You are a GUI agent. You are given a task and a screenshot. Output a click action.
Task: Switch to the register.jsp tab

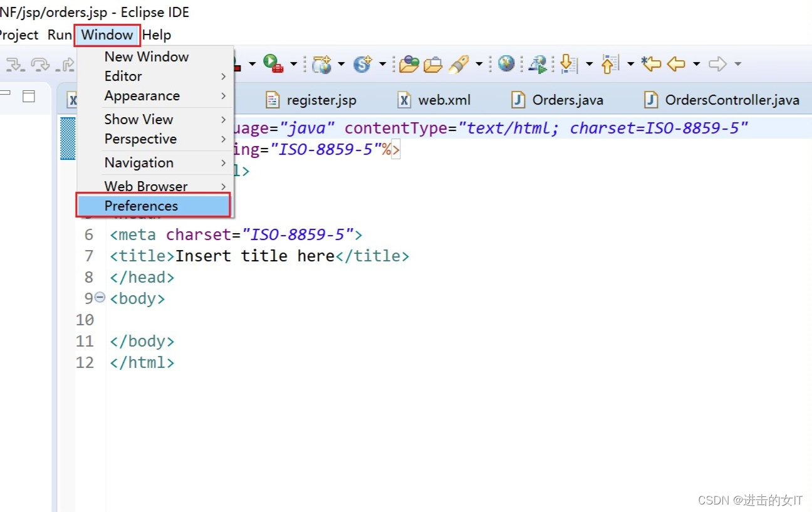point(311,100)
